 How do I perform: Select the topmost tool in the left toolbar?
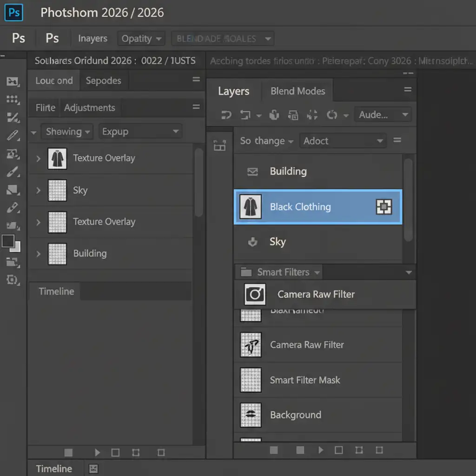click(12, 82)
